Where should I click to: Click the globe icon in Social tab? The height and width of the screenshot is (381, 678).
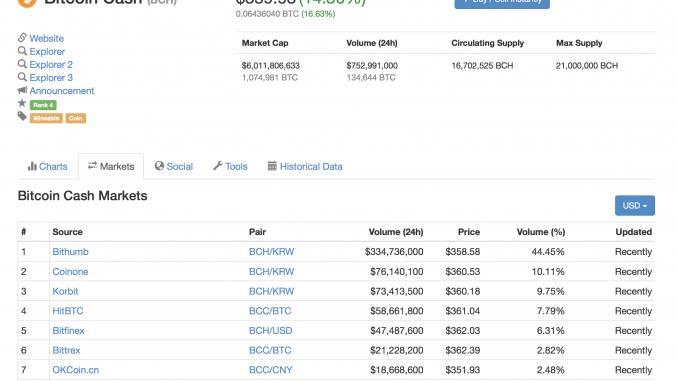click(159, 166)
